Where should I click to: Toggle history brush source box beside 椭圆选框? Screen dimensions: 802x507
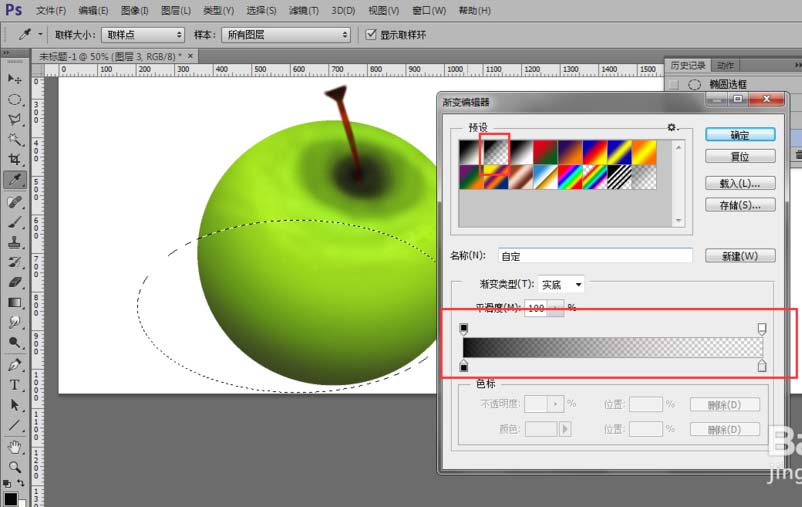674,84
